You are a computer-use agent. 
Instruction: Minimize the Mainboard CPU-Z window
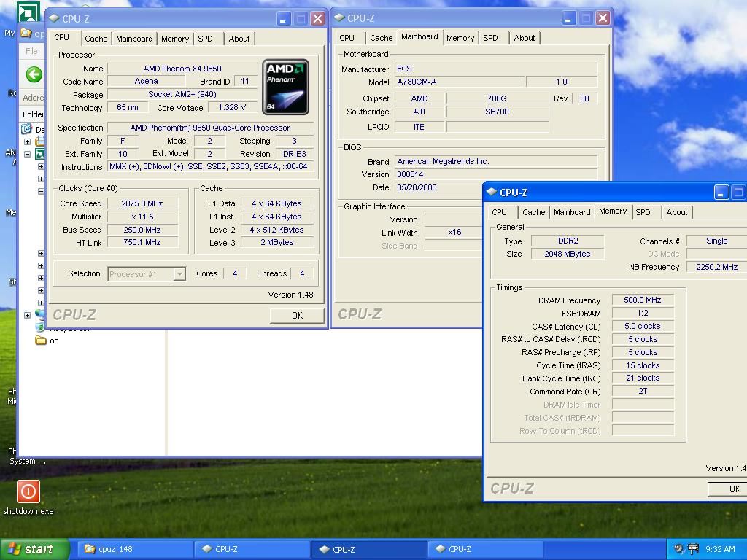[x=569, y=18]
